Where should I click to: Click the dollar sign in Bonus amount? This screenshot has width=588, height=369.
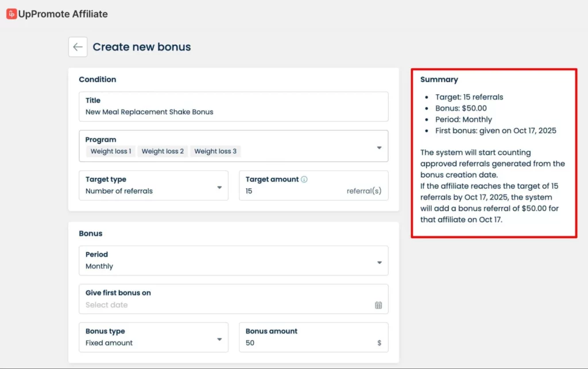pyautogui.click(x=379, y=343)
